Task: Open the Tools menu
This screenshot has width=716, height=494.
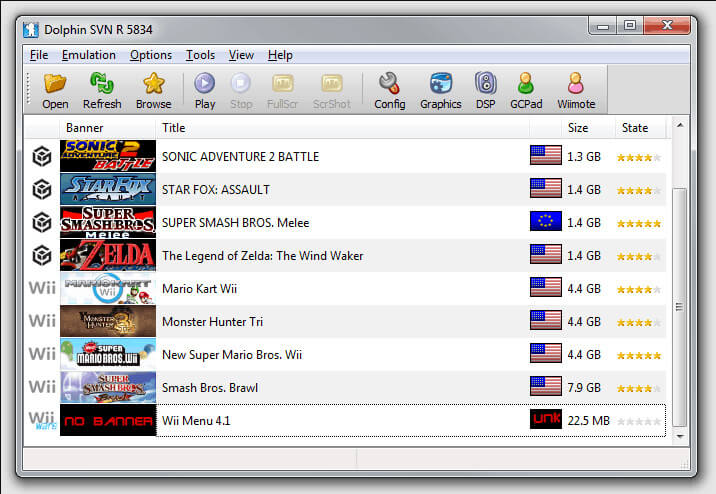Action: [x=200, y=55]
